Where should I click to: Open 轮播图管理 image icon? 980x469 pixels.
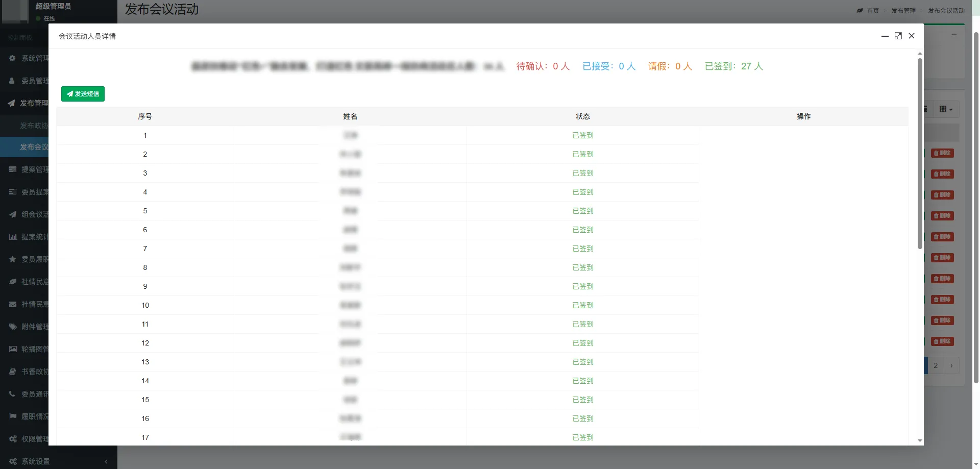coord(13,349)
